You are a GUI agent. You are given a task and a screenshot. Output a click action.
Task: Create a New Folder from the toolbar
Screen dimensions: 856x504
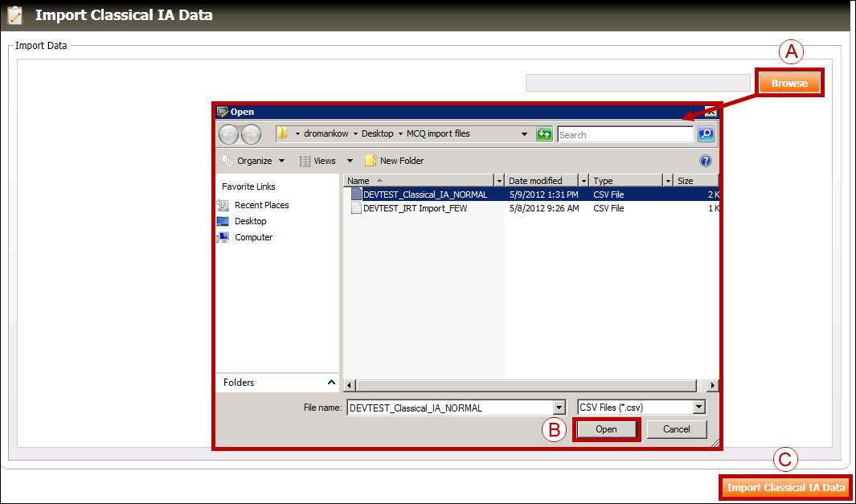tap(394, 161)
